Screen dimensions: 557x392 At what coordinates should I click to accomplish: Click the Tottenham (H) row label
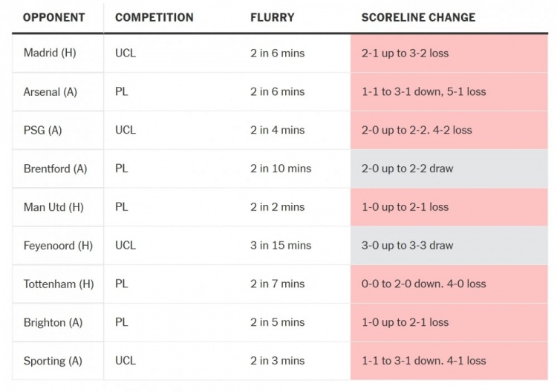pyautogui.click(x=59, y=284)
